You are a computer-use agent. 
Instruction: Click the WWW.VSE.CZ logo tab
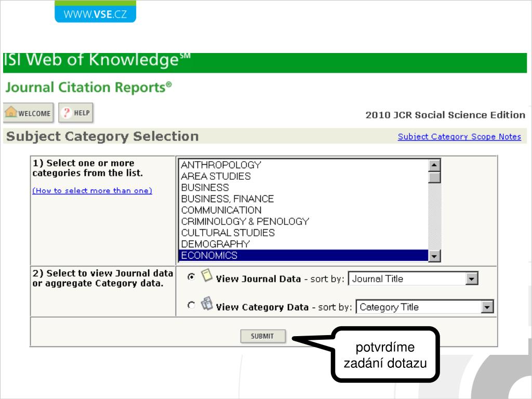pos(96,12)
